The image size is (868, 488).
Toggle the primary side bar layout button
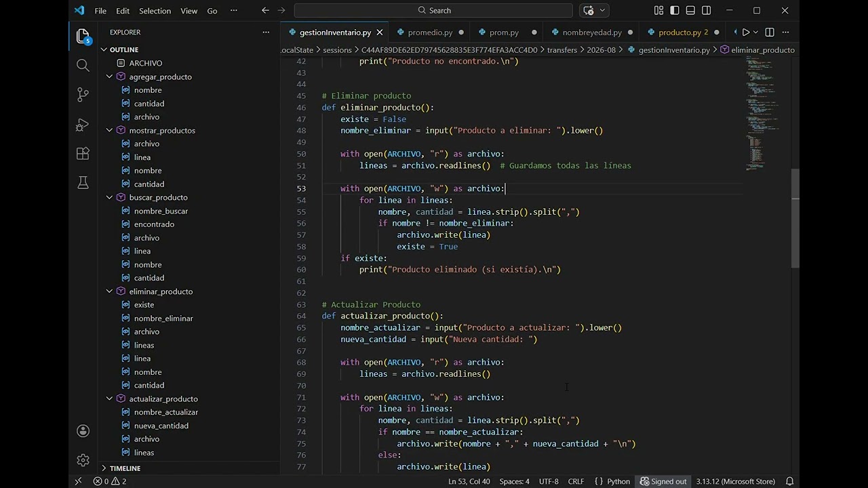point(675,10)
